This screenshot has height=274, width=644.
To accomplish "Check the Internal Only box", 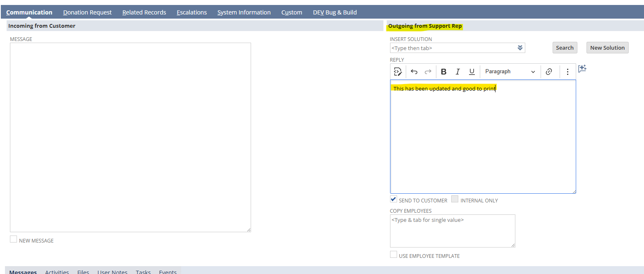I will [455, 199].
